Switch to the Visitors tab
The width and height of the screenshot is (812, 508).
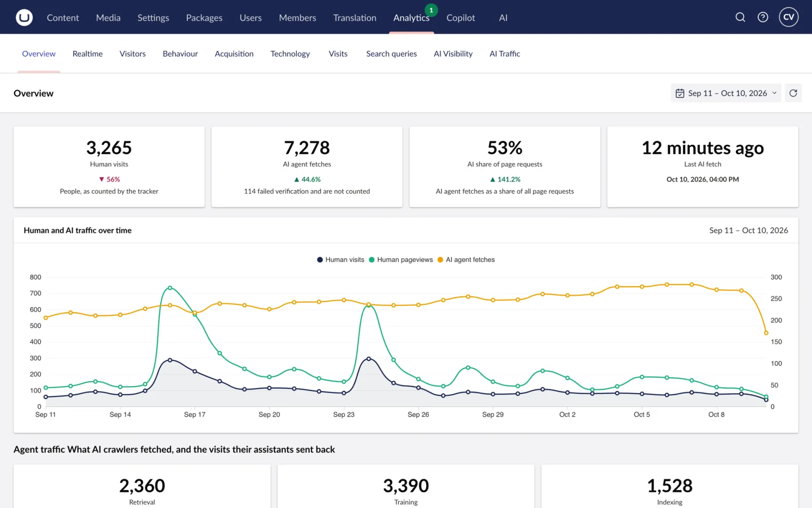point(132,54)
